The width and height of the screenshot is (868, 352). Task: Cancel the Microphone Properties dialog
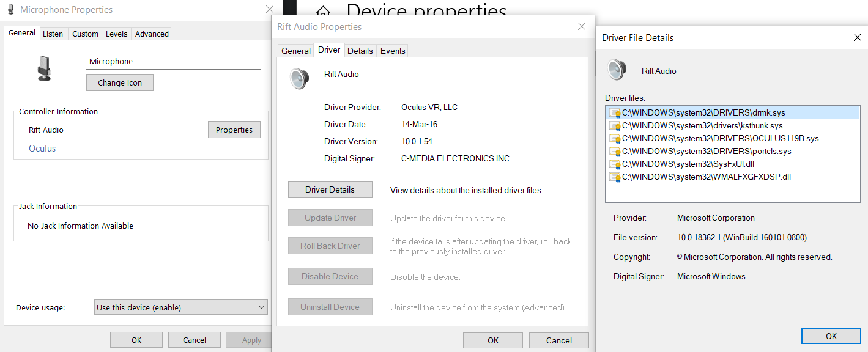coord(195,340)
